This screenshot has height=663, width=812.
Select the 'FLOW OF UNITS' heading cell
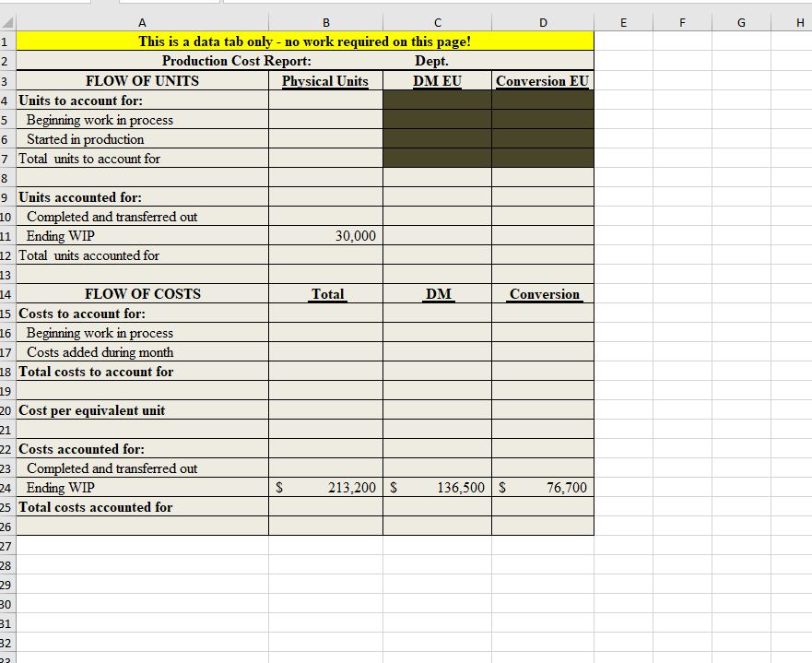pyautogui.click(x=143, y=81)
